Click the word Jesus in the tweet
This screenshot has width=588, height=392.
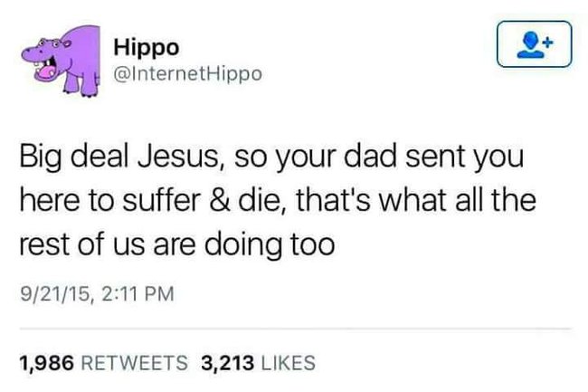coord(177,156)
